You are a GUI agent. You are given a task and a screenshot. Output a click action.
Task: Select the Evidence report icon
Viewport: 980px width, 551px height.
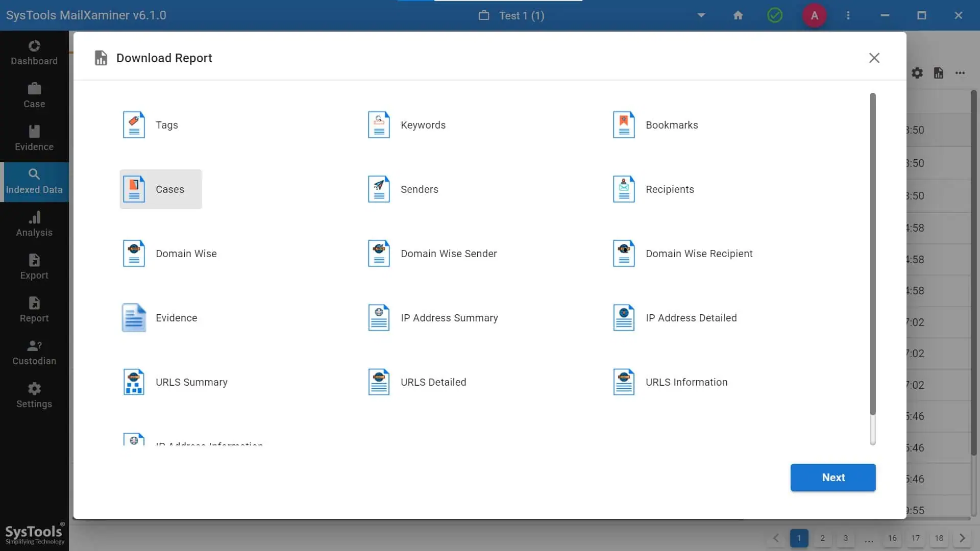[x=134, y=317]
